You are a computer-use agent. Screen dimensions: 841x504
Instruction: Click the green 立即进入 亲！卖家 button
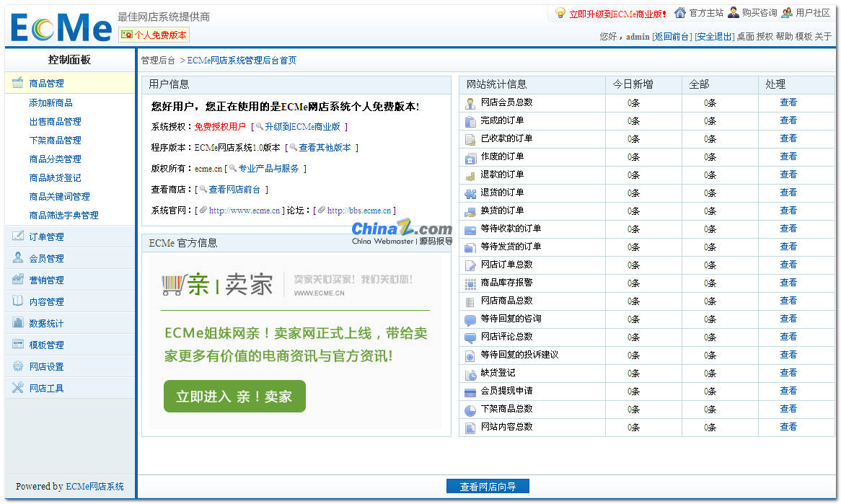pos(234,397)
